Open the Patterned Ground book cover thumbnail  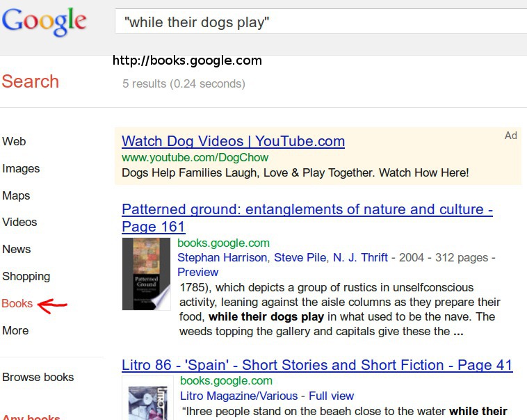[x=146, y=274]
